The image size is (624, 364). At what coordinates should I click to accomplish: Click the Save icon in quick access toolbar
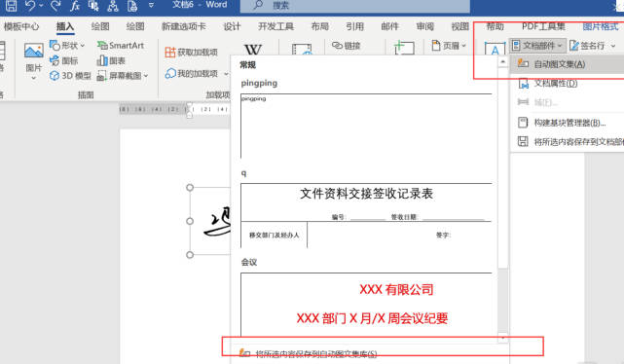tap(11, 5)
